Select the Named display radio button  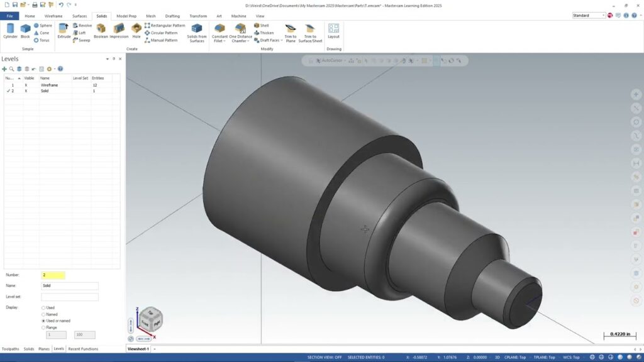(43, 314)
